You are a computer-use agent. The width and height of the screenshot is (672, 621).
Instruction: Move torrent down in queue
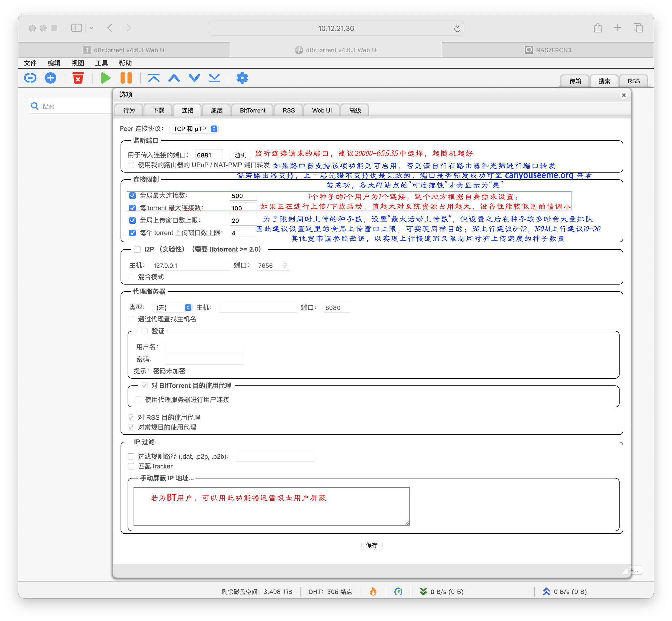[194, 78]
